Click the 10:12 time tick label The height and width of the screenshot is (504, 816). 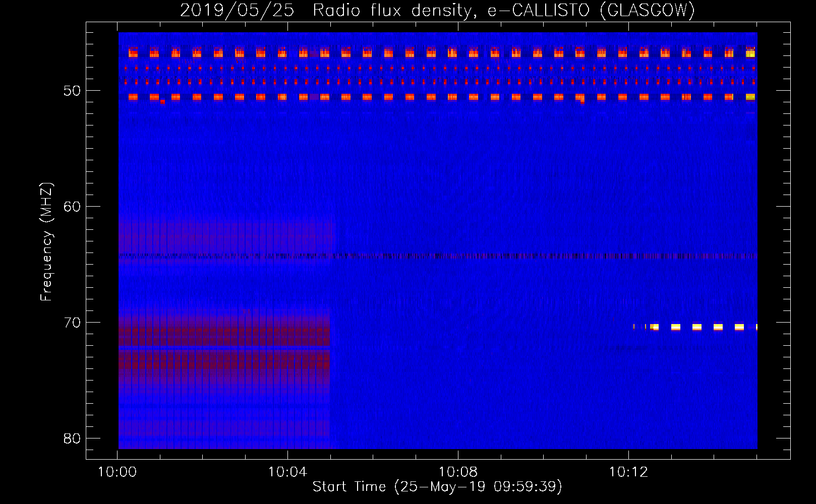[x=628, y=472]
